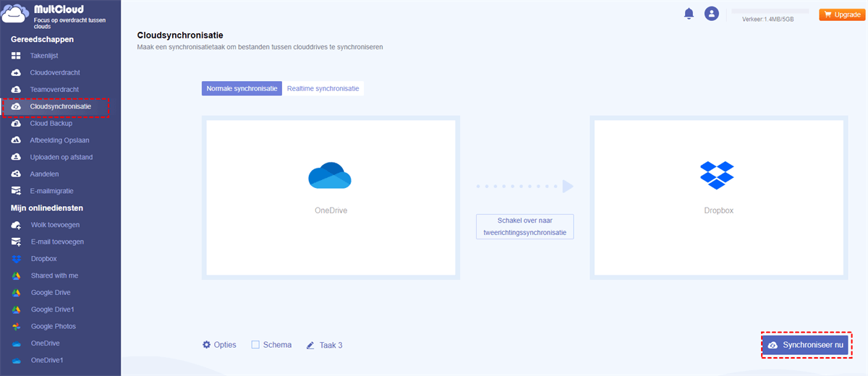The height and width of the screenshot is (376, 868).
Task: Click the OneDrive sidebar icon
Action: (x=16, y=343)
